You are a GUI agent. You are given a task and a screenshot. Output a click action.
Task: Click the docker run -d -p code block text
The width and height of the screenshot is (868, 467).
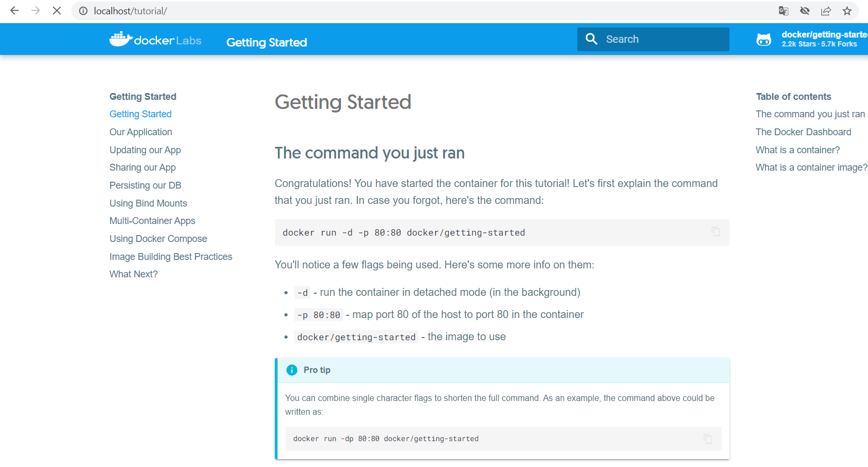404,232
